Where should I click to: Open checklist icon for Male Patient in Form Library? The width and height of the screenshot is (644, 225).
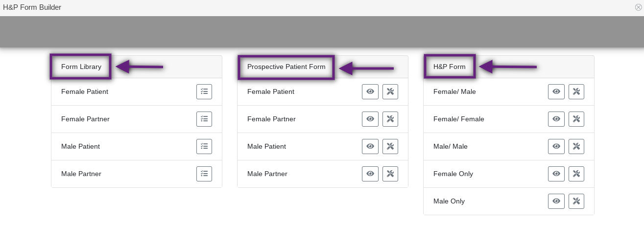pyautogui.click(x=204, y=146)
